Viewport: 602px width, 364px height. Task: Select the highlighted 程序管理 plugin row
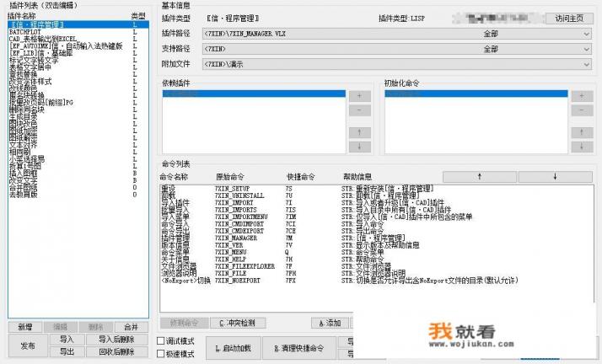(x=78, y=24)
